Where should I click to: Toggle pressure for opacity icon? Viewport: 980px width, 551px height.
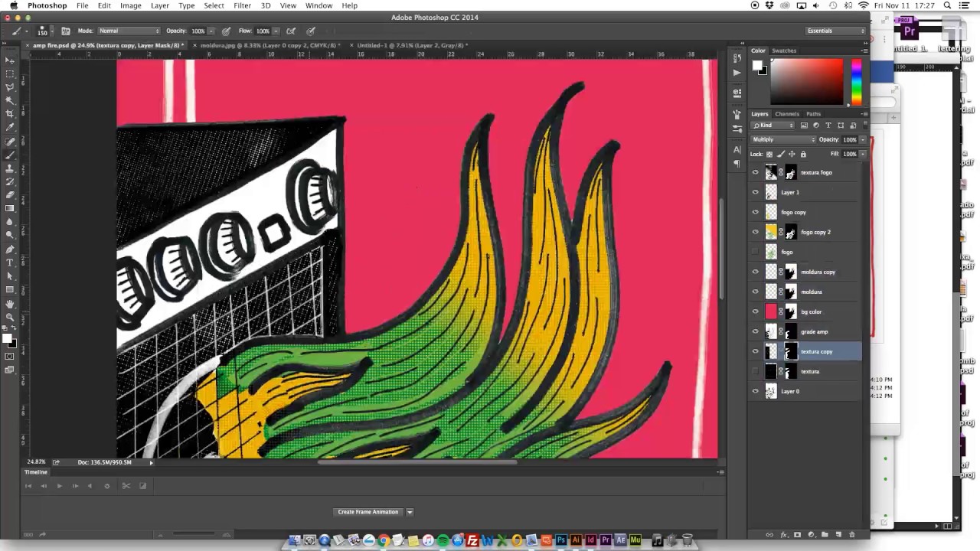(x=226, y=31)
